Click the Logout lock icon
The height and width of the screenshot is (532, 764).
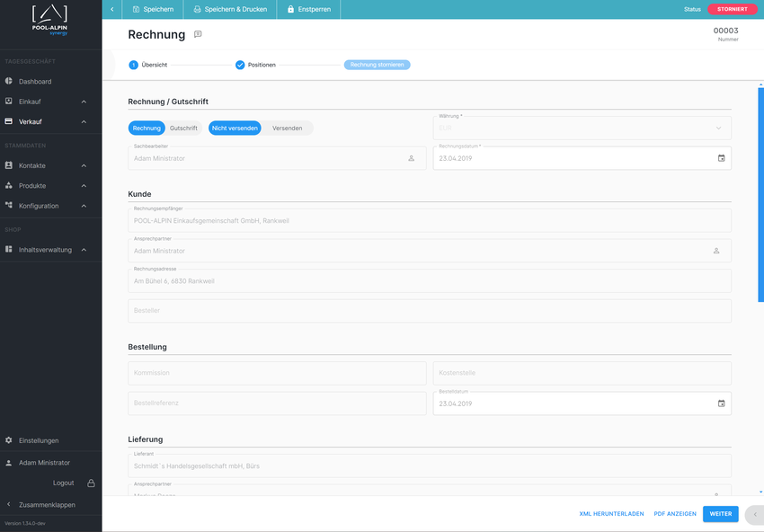point(91,483)
